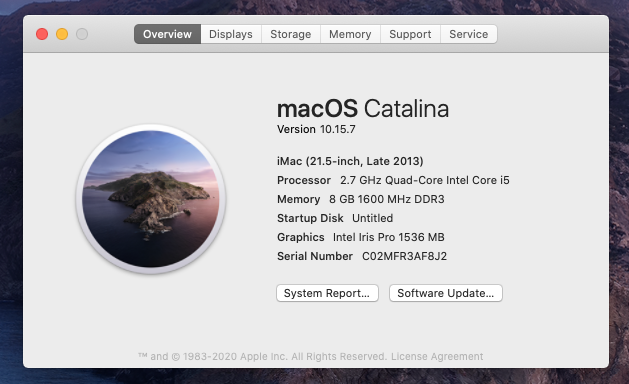The width and height of the screenshot is (629, 384).
Task: Click the Processor label
Action: (x=304, y=181)
